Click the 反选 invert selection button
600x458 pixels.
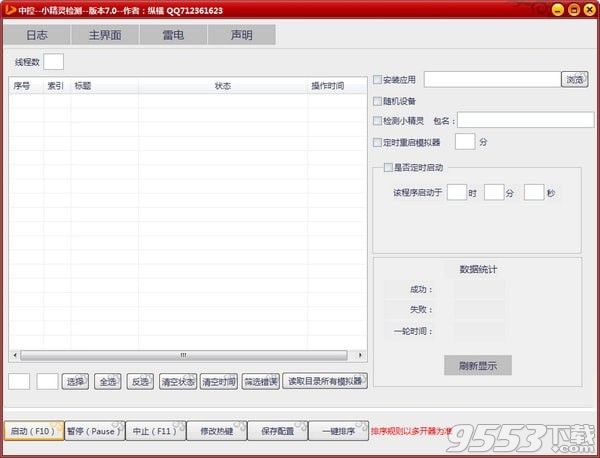[x=140, y=381]
